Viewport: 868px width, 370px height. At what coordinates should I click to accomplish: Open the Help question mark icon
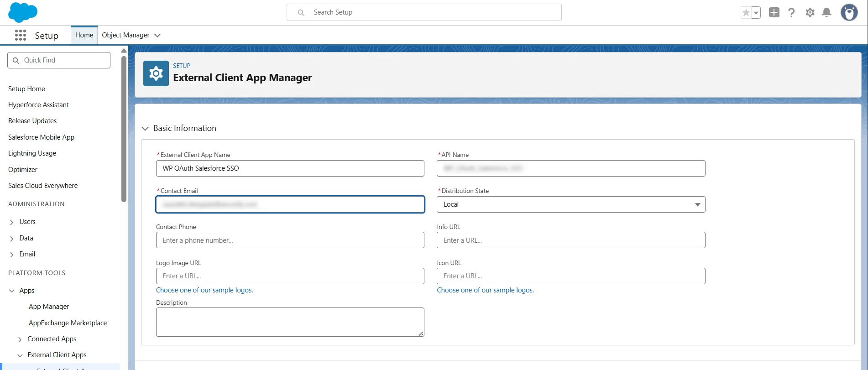pyautogui.click(x=792, y=12)
